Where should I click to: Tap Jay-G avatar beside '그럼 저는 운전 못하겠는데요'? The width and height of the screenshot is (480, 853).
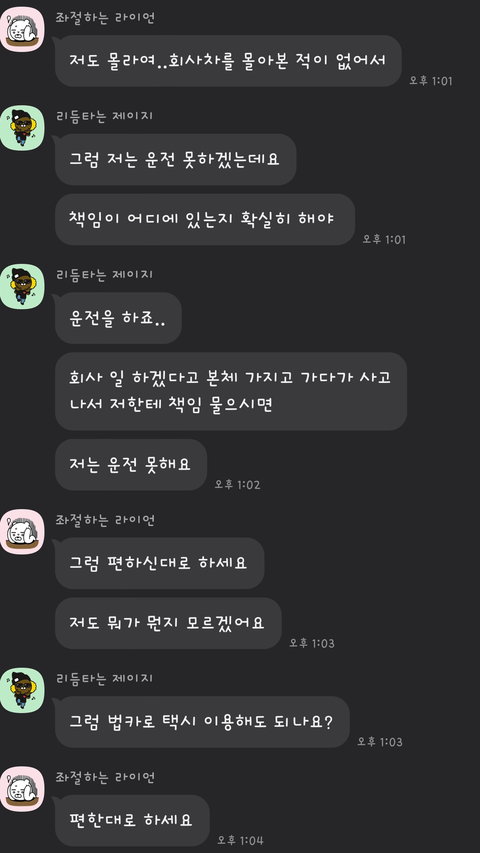[22, 128]
